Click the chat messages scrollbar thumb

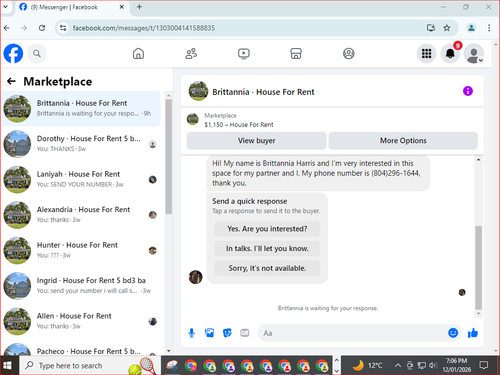click(478, 268)
